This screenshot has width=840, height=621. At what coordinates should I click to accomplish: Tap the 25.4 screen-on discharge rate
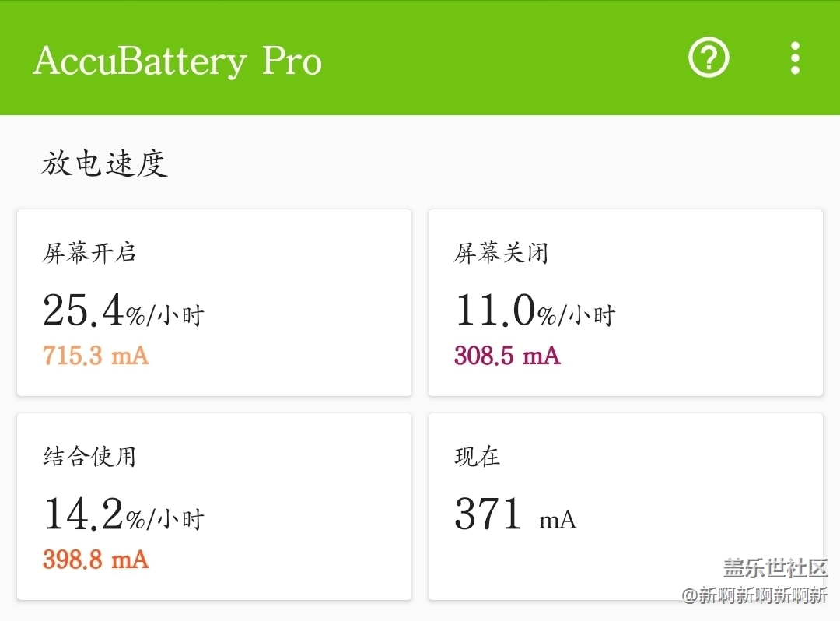point(83,310)
